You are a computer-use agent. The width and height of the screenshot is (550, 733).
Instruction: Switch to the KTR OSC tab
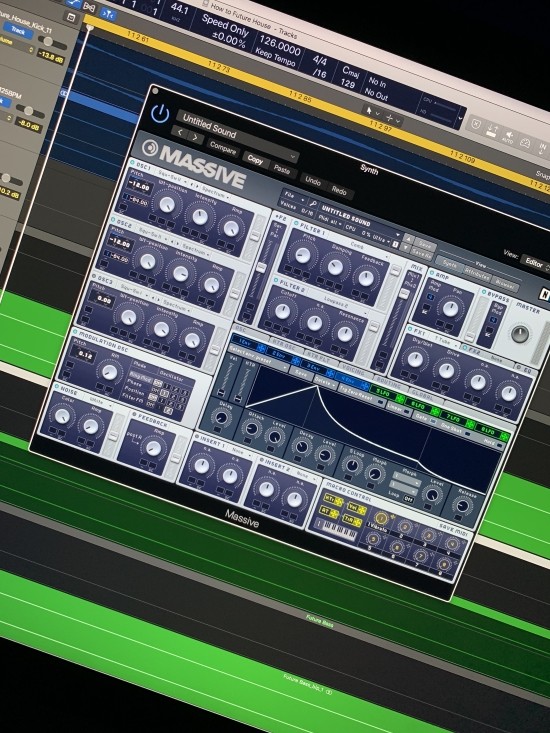(x=286, y=345)
